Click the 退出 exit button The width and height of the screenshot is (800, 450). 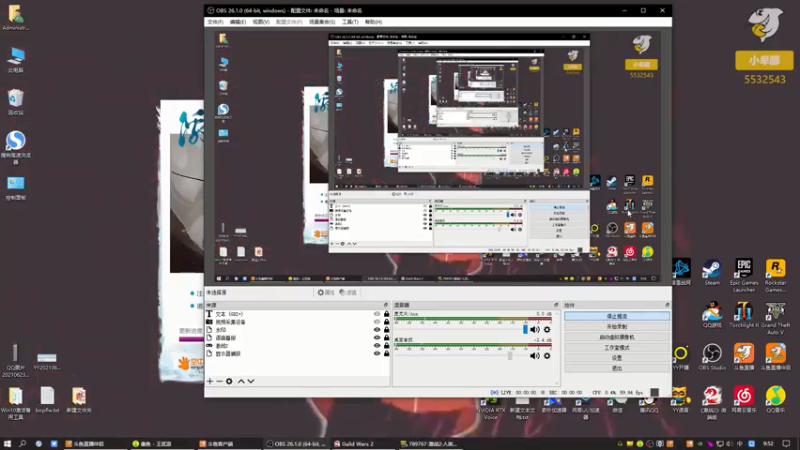coord(617,368)
